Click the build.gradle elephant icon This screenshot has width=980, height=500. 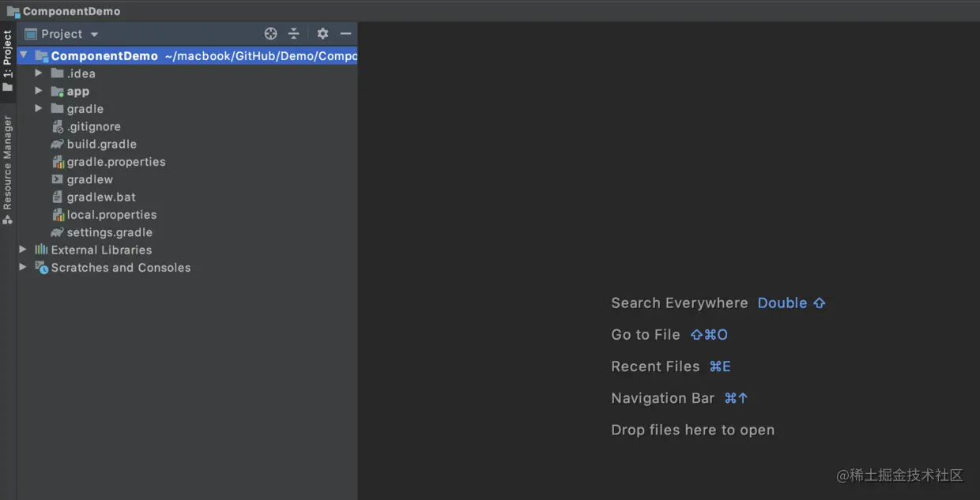pos(57,144)
